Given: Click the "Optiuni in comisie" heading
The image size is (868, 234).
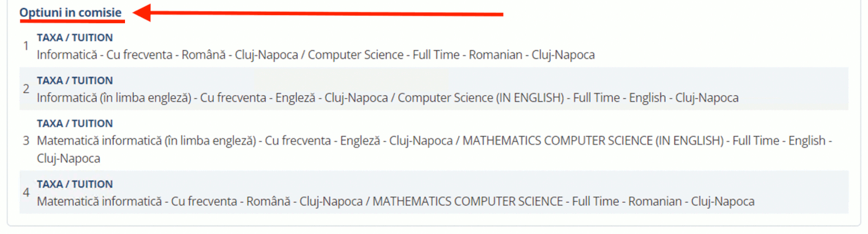Looking at the screenshot, I should click(x=71, y=12).
